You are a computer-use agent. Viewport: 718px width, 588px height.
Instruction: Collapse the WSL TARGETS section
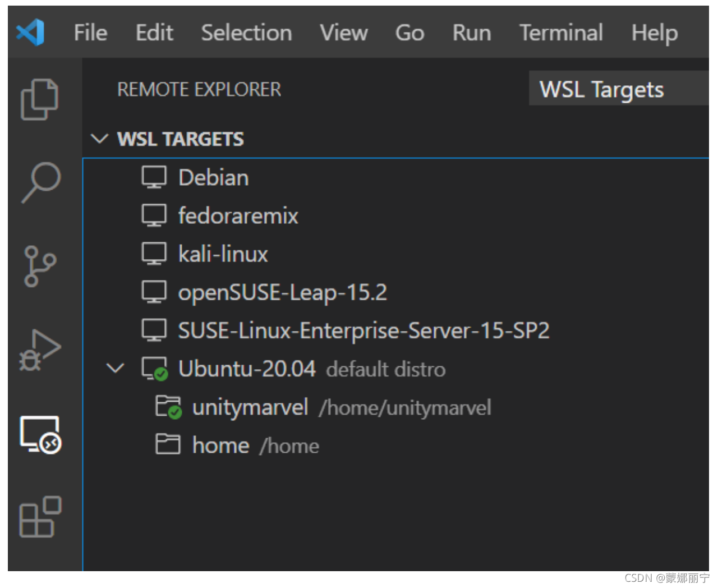[x=99, y=139]
